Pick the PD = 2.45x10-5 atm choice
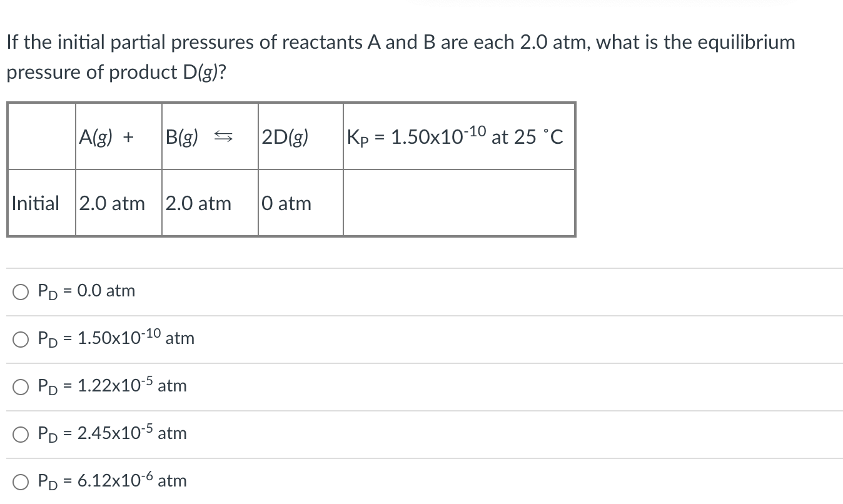The image size is (843, 504). (20, 433)
